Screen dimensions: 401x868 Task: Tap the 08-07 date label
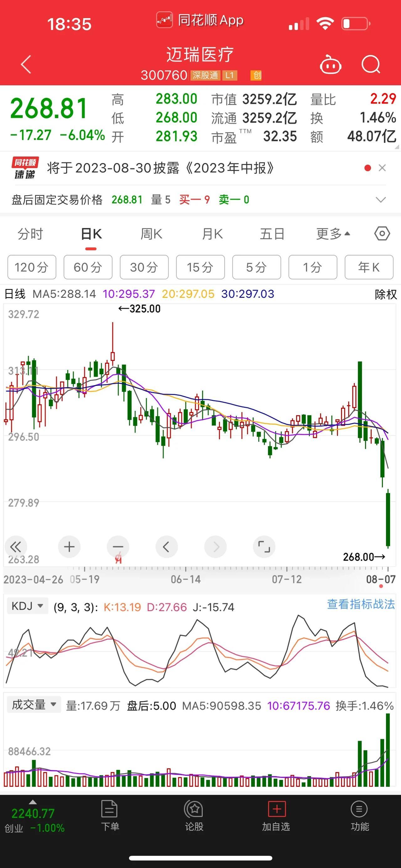click(x=381, y=579)
